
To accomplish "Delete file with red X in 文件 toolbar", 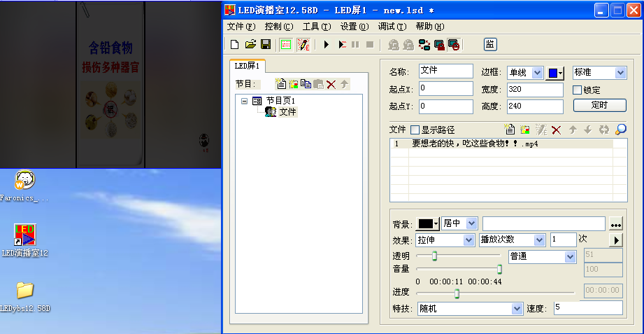I will click(556, 130).
